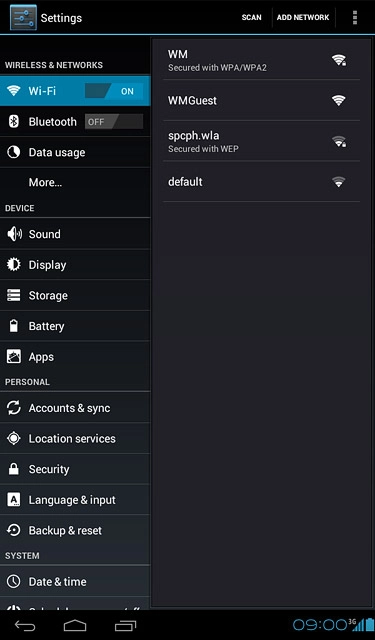This screenshot has height=640, width=375.
Task: Connect to the WMGuest network
Action: 261,100
